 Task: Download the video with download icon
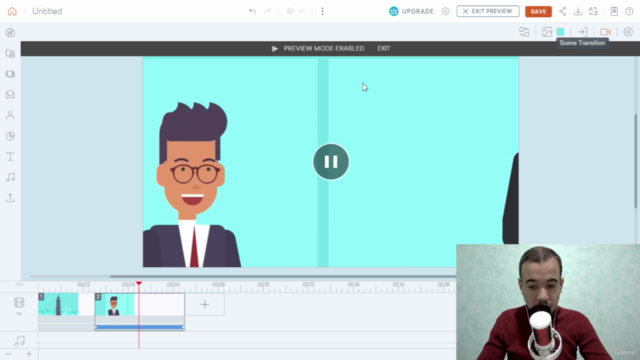pos(578,11)
